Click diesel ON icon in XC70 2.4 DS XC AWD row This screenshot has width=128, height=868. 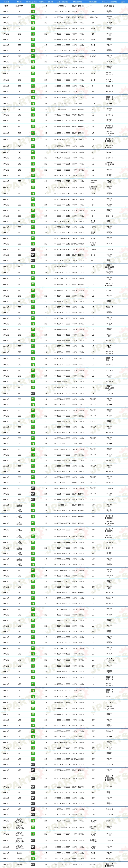[x=33, y=840]
